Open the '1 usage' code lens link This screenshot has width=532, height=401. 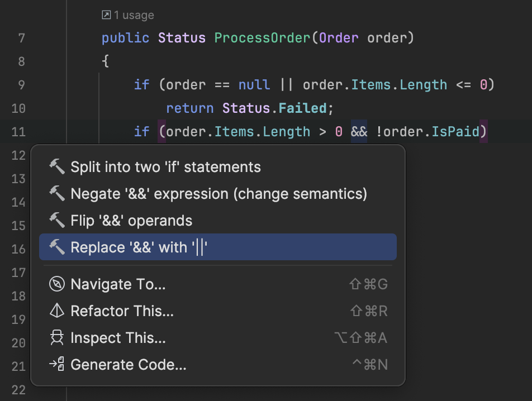[x=134, y=16]
